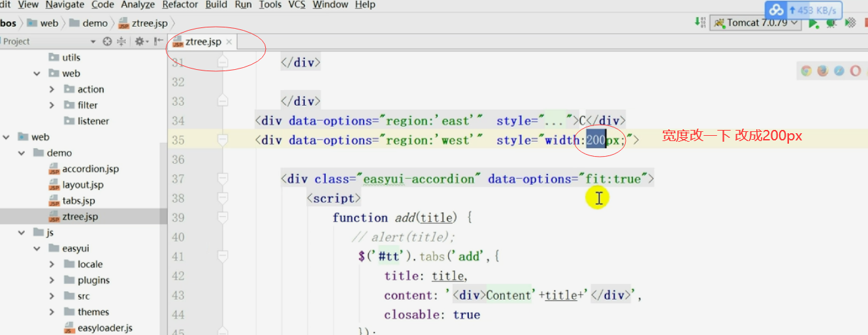Screen dimensions: 868x335
Task: Expand the locale folder
Action: point(52,264)
